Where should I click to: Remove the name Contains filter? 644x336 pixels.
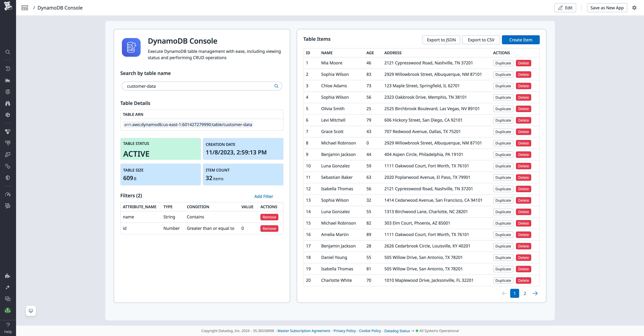pos(269,217)
